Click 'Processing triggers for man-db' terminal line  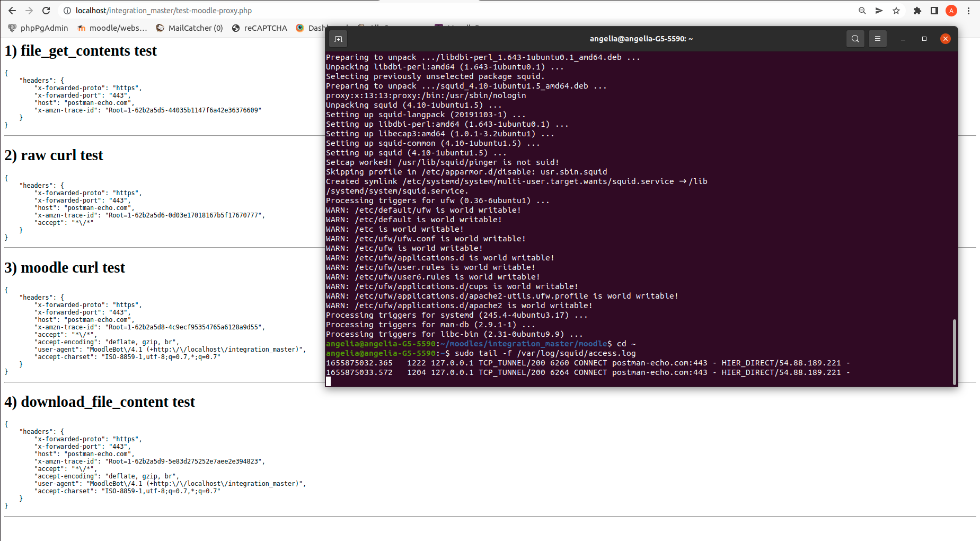point(430,325)
